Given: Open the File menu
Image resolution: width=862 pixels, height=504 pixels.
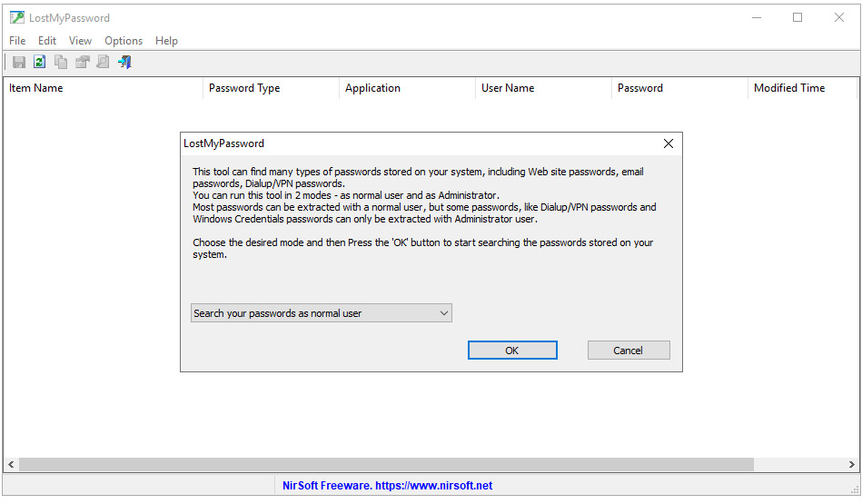Looking at the screenshot, I should 17,41.
